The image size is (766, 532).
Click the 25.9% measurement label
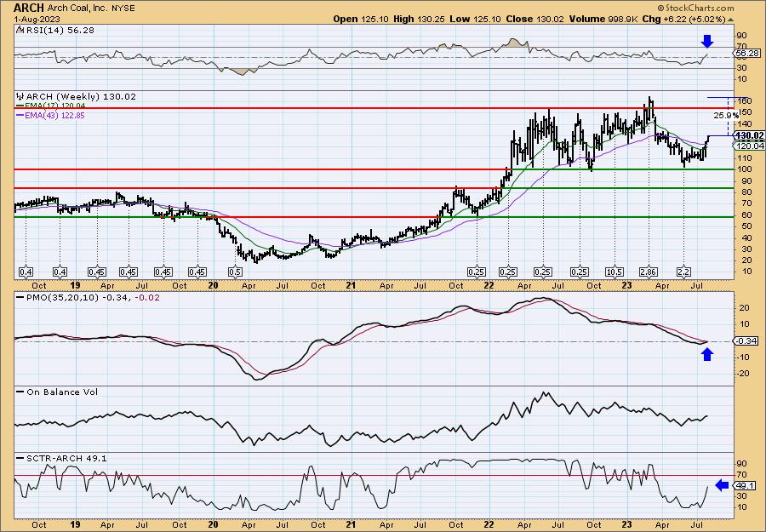(x=727, y=116)
